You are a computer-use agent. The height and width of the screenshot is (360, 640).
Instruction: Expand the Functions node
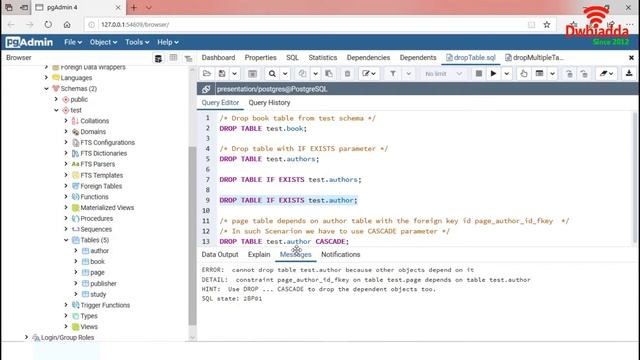click(x=66, y=197)
